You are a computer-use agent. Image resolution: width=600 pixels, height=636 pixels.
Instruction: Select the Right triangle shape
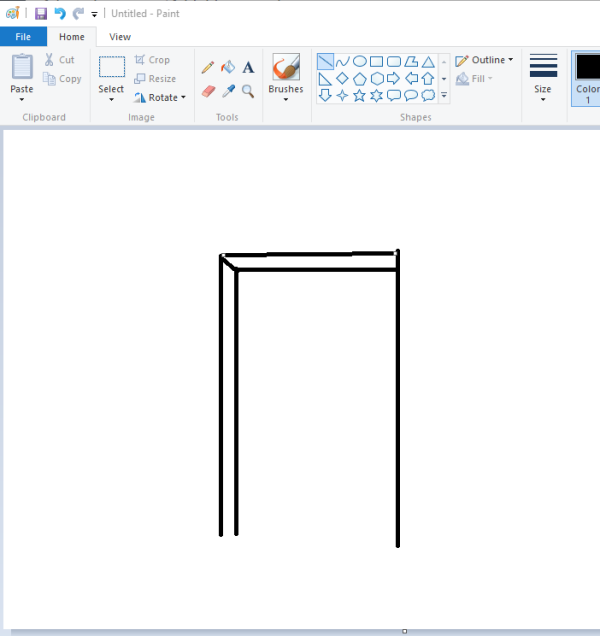325,79
